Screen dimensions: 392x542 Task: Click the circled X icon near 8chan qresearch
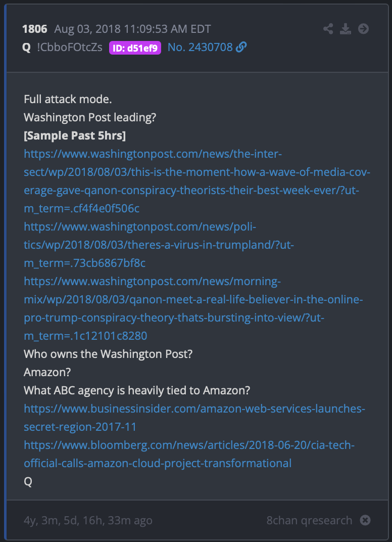coord(365,520)
